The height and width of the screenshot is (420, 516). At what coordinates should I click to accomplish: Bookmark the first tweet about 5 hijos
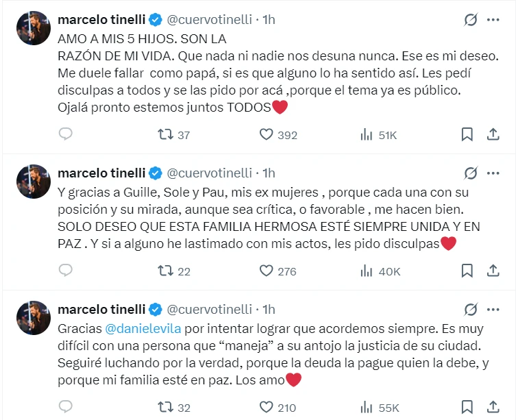[467, 135]
